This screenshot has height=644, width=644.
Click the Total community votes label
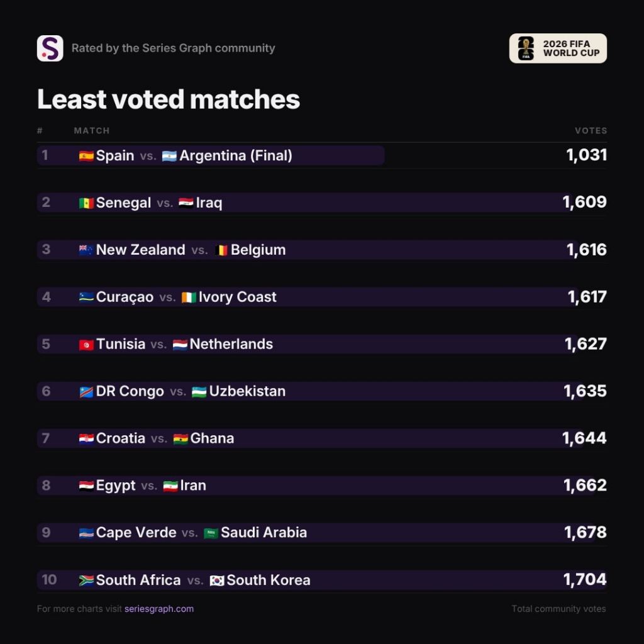(558, 609)
